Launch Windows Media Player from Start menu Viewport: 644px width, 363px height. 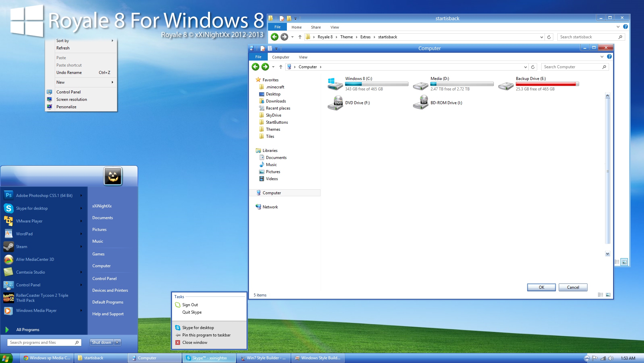tap(43, 311)
